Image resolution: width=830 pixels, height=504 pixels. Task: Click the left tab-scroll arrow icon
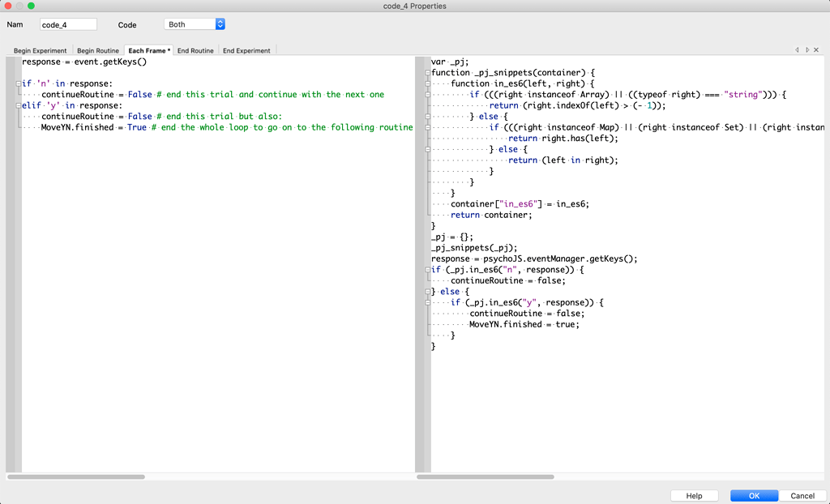[797, 49]
